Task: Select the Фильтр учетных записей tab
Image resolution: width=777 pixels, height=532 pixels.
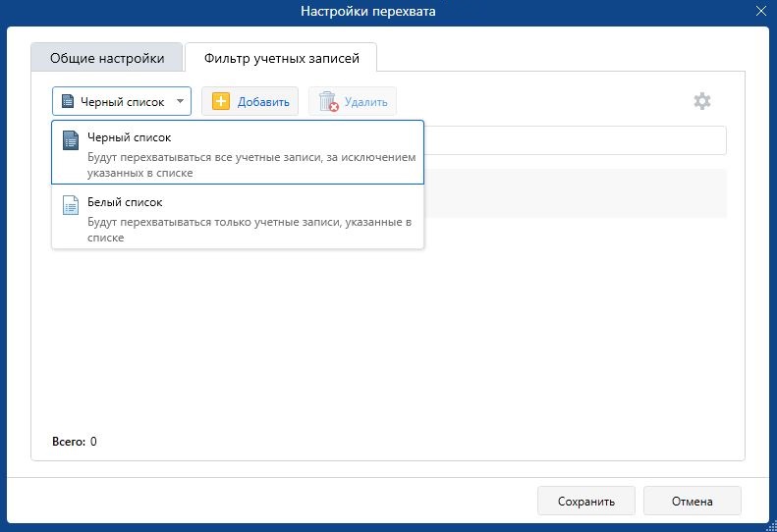Action: coord(281,58)
